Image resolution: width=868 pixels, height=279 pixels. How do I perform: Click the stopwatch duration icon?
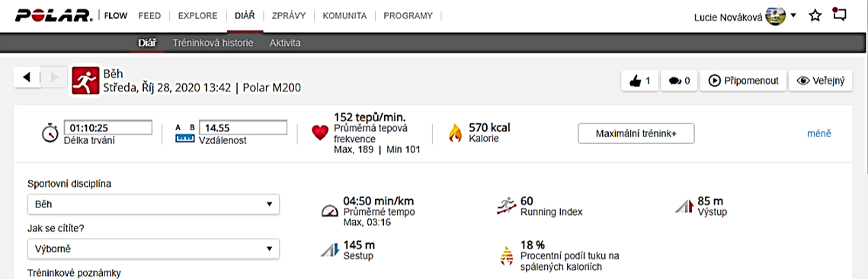[50, 133]
